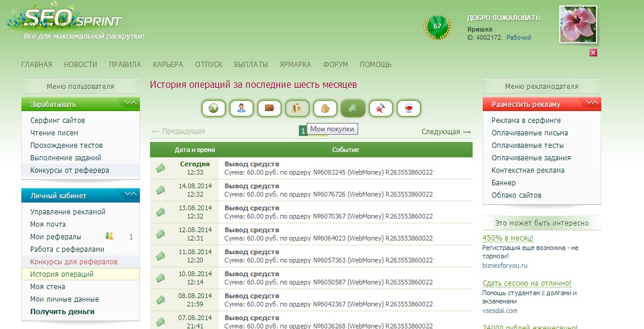Click the red megaphone filter icon
The image size is (644, 329).
[381, 108]
